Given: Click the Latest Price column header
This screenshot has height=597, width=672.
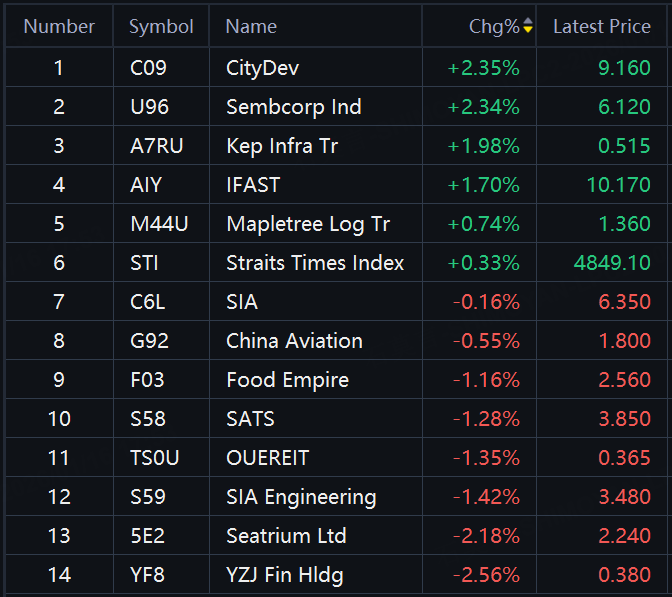Looking at the screenshot, I should tap(601, 27).
